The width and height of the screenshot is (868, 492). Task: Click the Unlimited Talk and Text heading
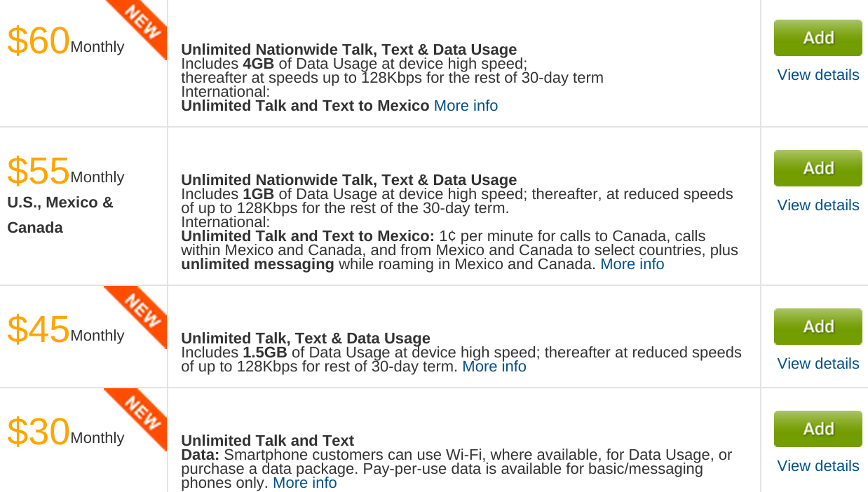pos(266,440)
